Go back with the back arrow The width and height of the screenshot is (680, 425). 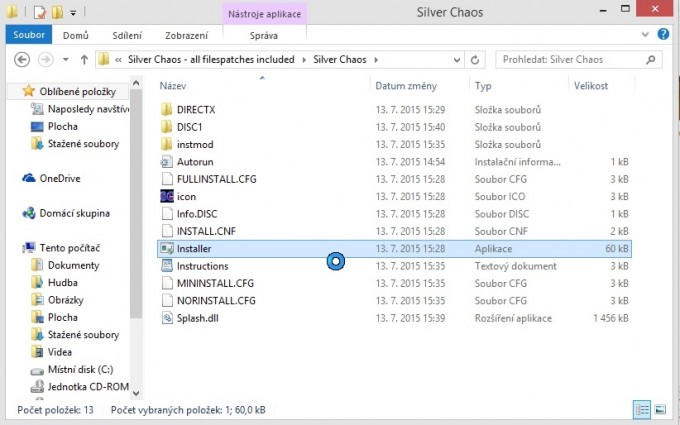pos(22,59)
